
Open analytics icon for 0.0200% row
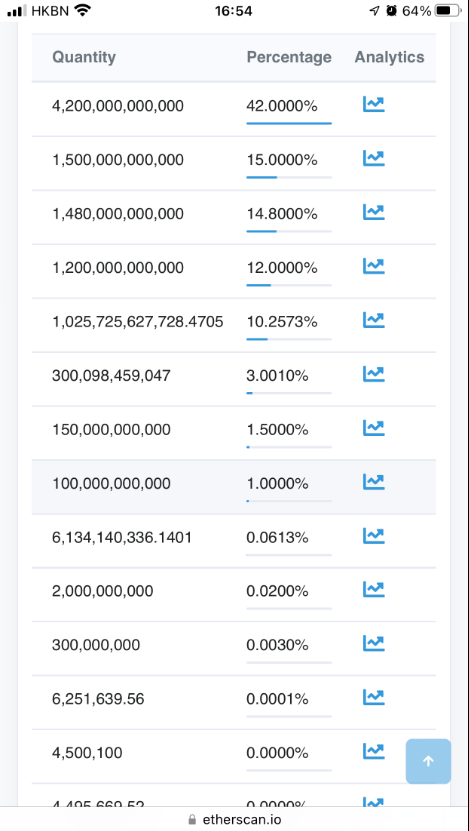click(x=374, y=589)
